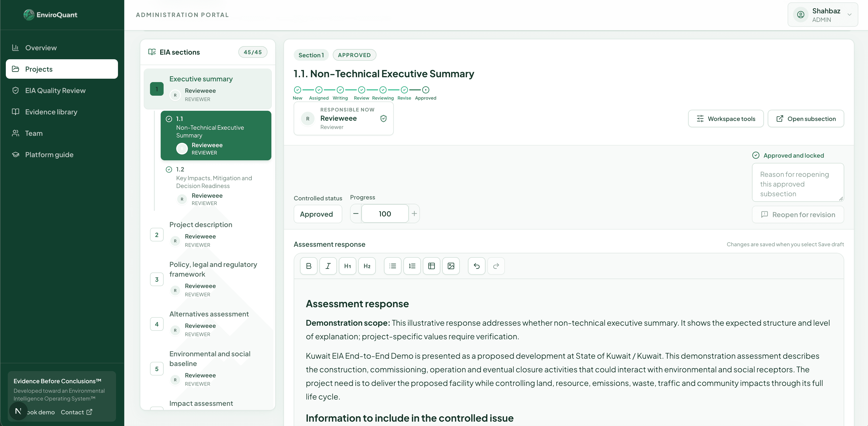Open the Shahbaz admin account dropdown

click(823, 15)
